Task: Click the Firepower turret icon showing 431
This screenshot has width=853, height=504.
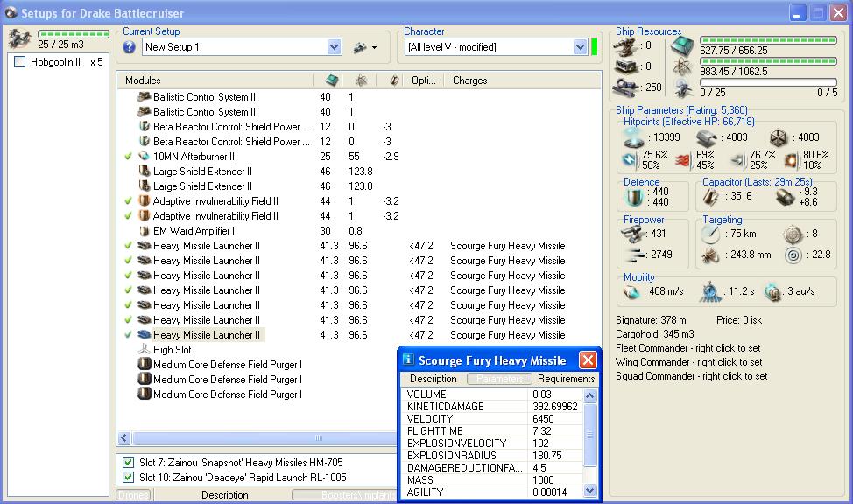Action: pos(631,234)
